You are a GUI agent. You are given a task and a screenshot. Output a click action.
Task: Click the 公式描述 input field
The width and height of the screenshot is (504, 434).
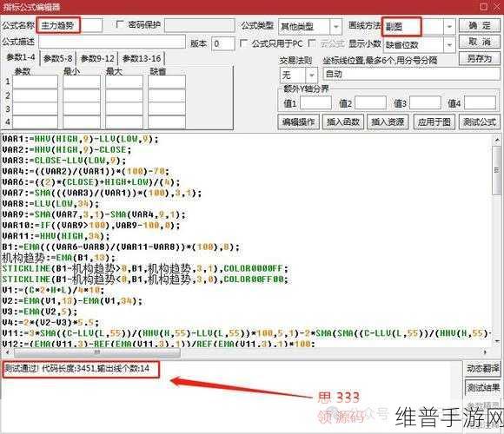click(x=112, y=42)
